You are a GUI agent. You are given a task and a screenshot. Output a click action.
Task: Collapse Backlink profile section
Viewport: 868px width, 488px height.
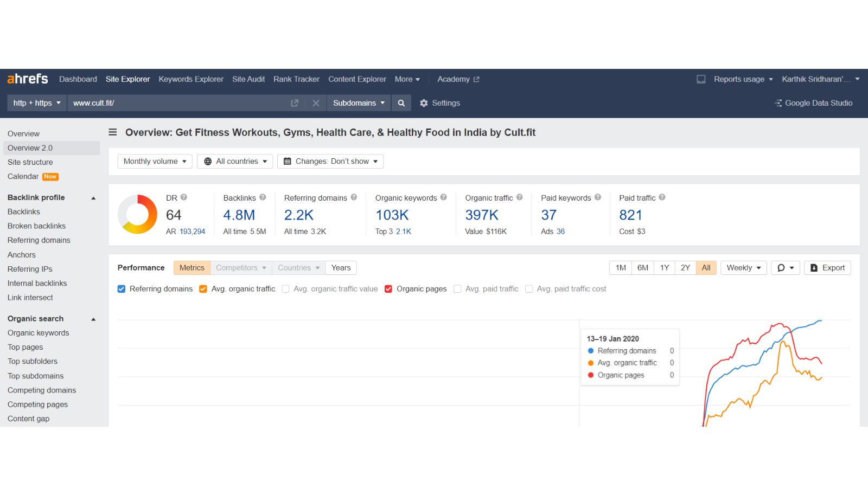click(x=93, y=198)
